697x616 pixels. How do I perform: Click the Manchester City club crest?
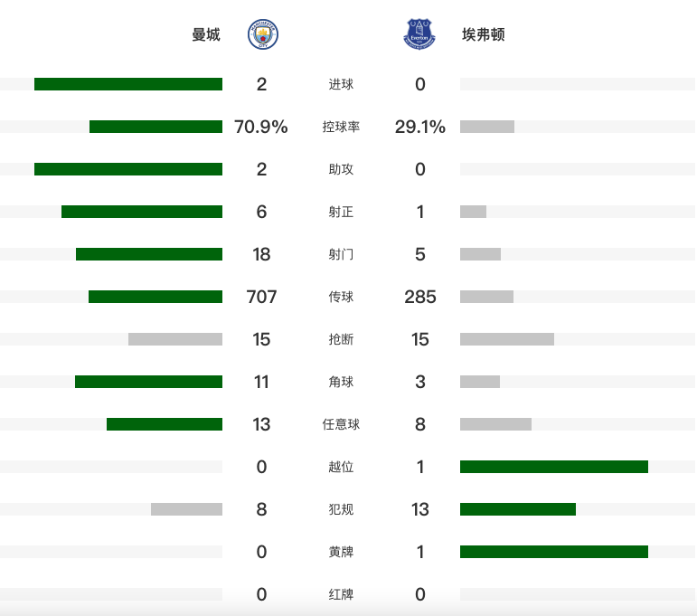tap(262, 34)
